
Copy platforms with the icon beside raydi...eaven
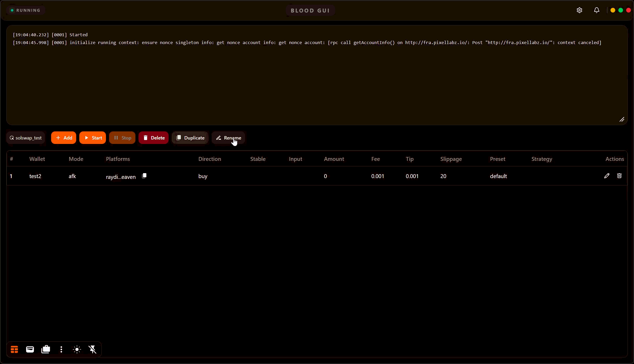(144, 176)
